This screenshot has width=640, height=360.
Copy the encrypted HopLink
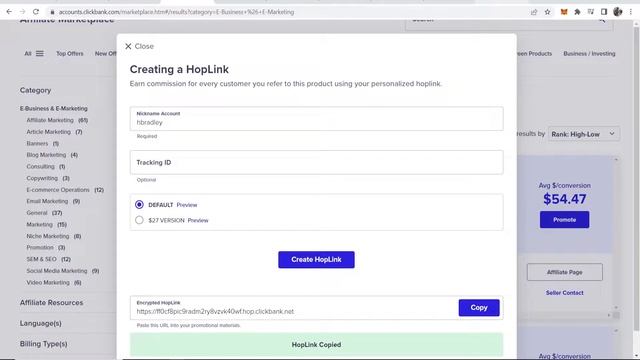[x=479, y=307]
